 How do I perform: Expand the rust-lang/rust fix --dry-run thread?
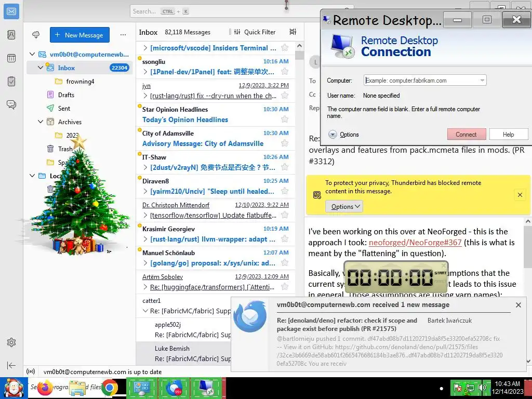click(x=145, y=96)
